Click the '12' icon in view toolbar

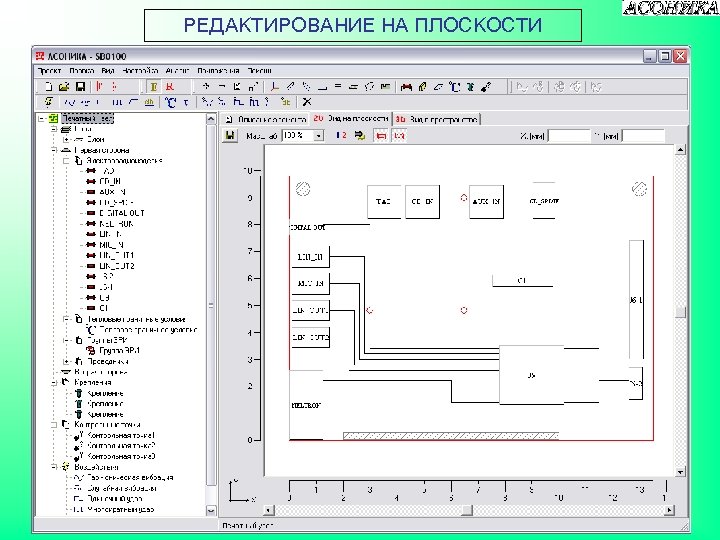341,135
